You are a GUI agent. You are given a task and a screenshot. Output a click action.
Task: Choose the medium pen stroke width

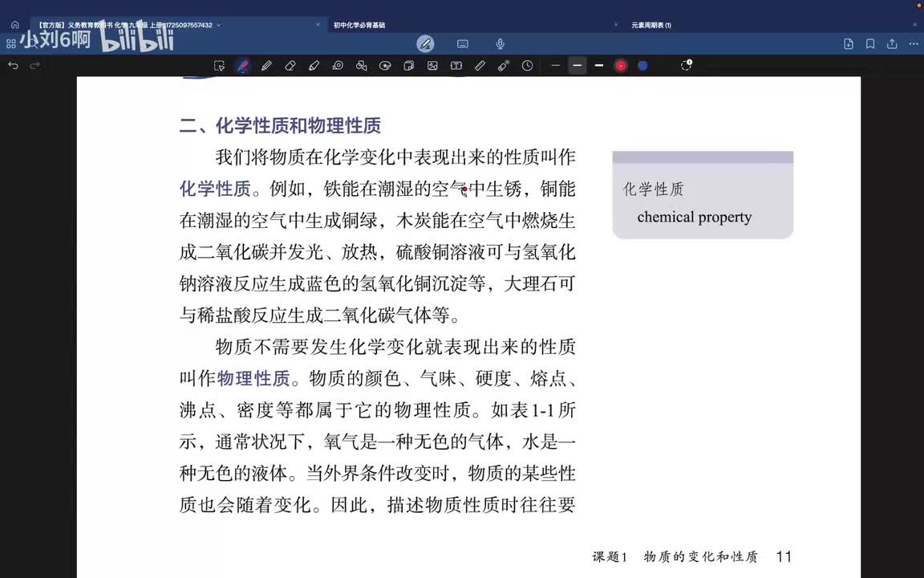[577, 66]
